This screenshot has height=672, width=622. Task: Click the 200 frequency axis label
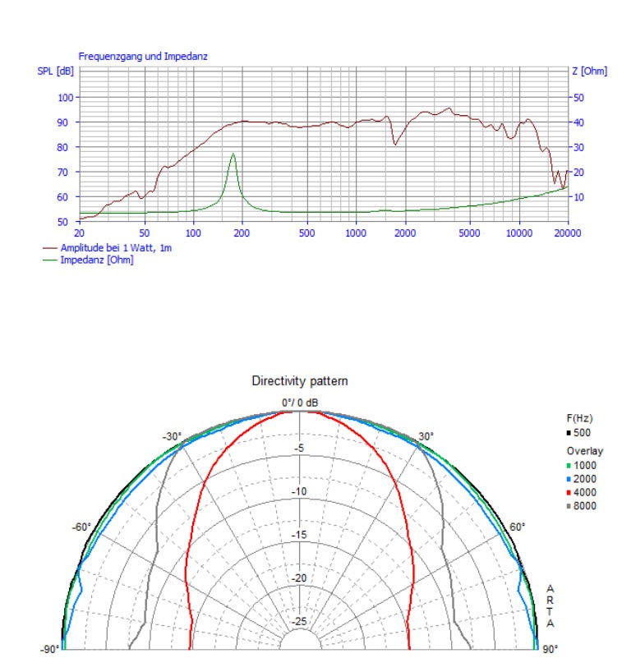242,233
